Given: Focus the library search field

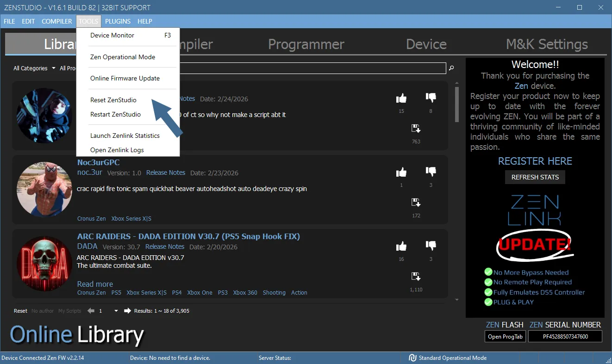Looking at the screenshot, I should (x=312, y=68).
